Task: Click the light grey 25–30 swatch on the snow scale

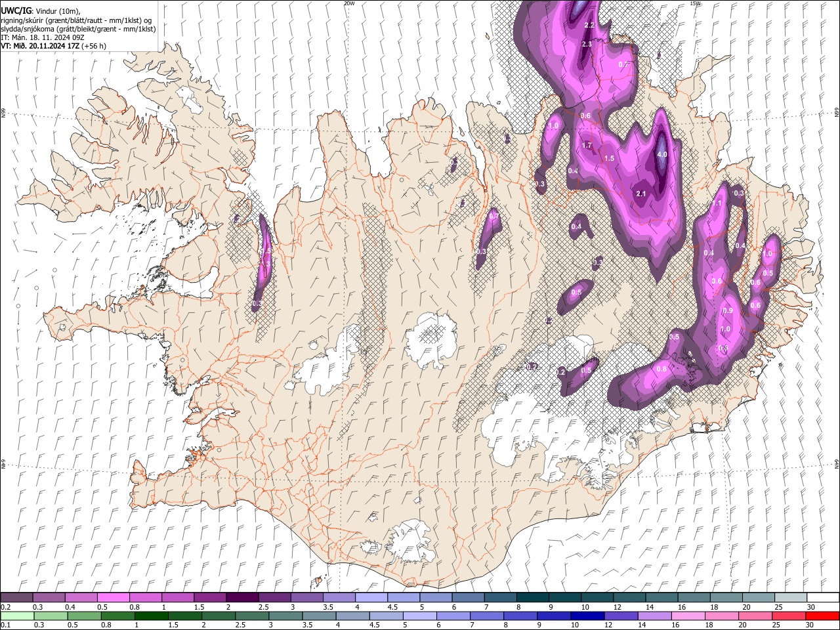Action: [x=791, y=598]
